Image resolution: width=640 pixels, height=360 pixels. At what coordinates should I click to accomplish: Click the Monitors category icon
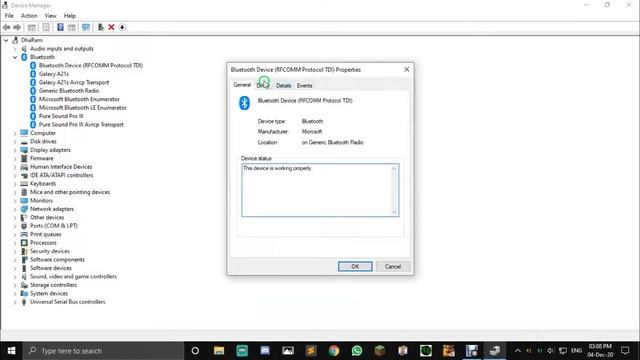coord(24,200)
